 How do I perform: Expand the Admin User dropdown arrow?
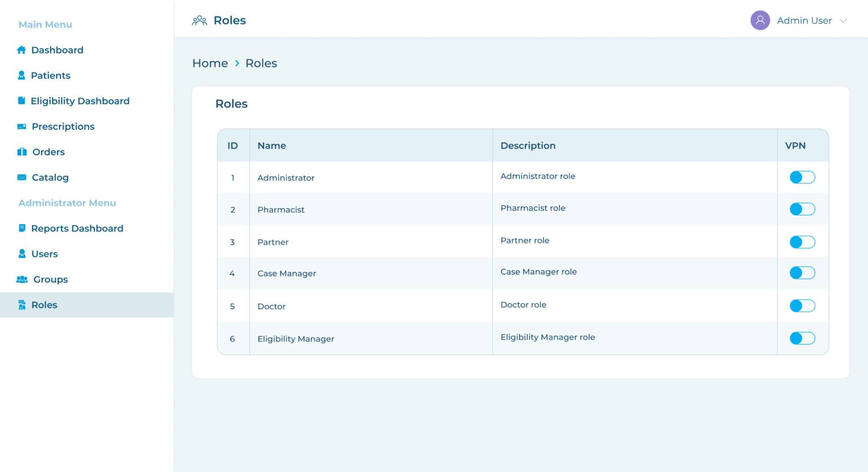tap(843, 21)
